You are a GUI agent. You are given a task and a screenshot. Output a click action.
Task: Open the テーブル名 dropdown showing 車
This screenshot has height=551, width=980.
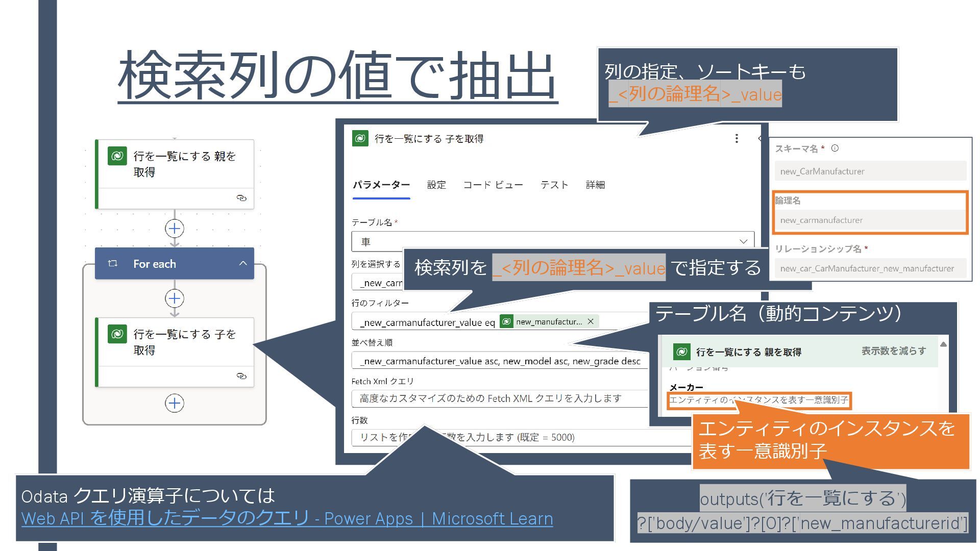743,241
